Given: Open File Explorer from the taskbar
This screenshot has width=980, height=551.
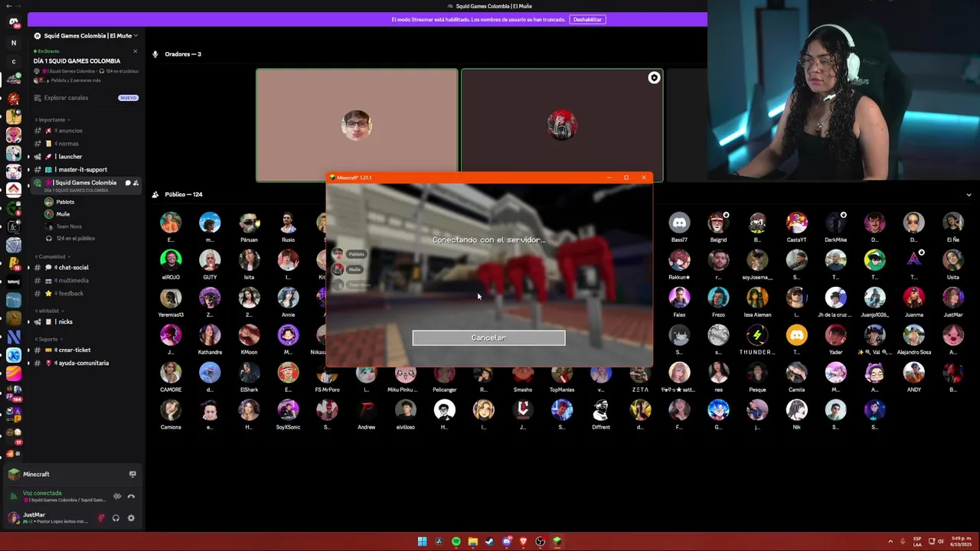Looking at the screenshot, I should pyautogui.click(x=473, y=542).
